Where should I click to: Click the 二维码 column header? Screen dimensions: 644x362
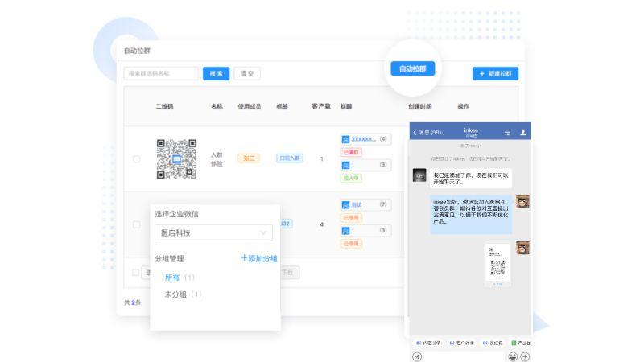pyautogui.click(x=164, y=106)
